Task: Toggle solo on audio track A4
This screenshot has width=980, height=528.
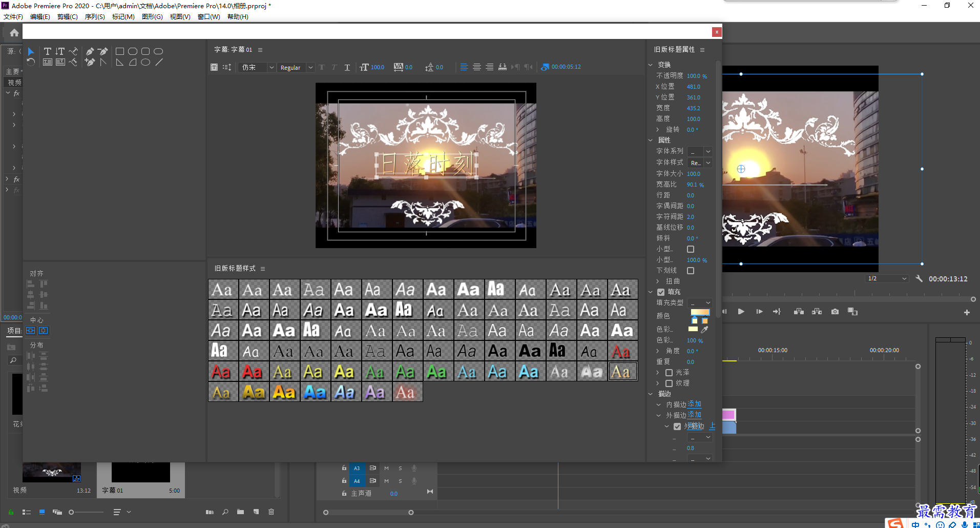Action: (x=400, y=481)
